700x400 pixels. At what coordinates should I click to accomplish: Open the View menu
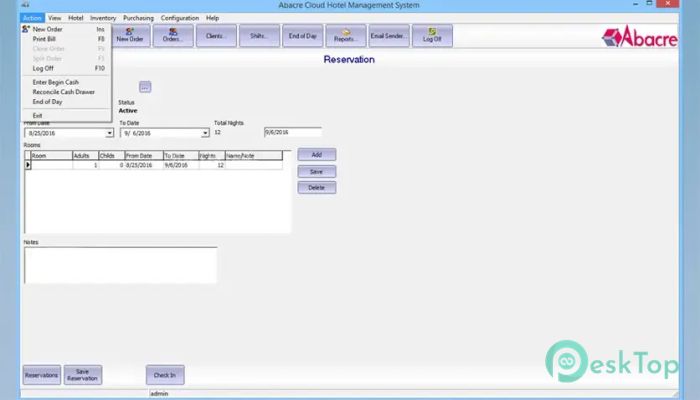pyautogui.click(x=54, y=18)
